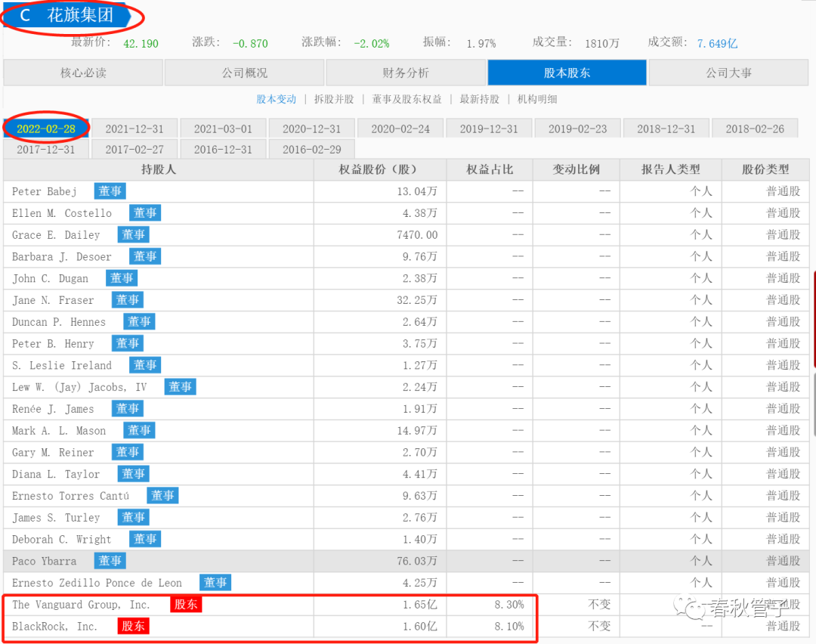The width and height of the screenshot is (816, 644).
Task: Select the 2016-12-31 date tab
Action: [x=223, y=150]
